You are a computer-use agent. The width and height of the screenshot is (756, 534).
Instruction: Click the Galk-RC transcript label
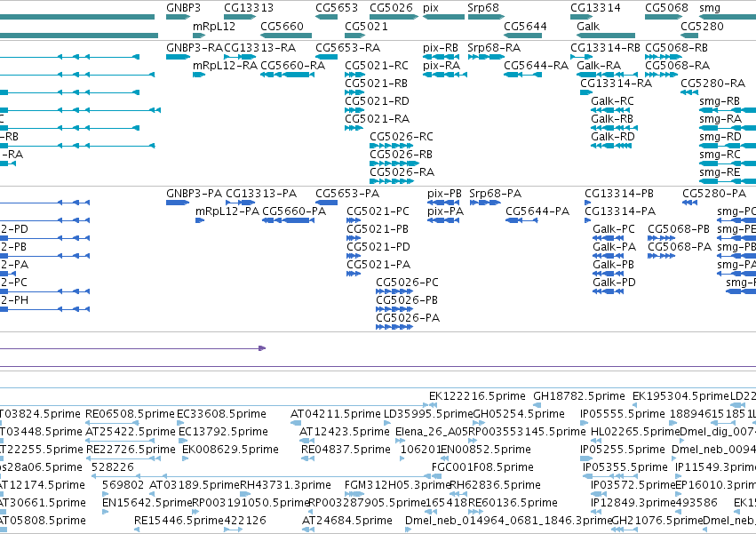[612, 101]
